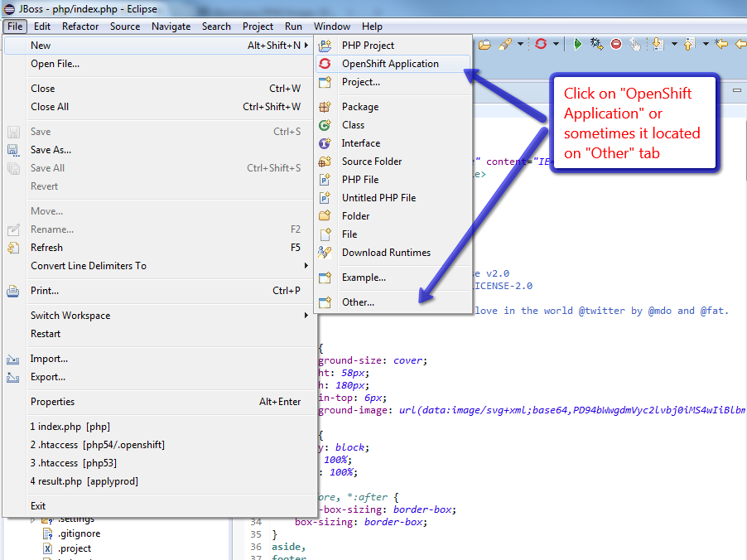Open dropdown arrow next to Next Annotation
Viewport: 747px width, 560px height.
674,44
